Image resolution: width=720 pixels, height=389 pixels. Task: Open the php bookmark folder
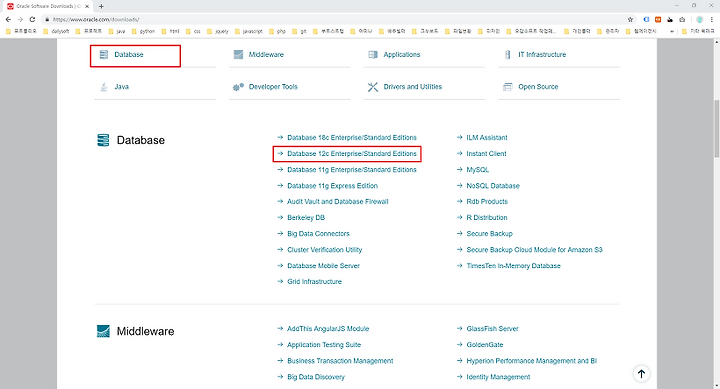(277, 31)
